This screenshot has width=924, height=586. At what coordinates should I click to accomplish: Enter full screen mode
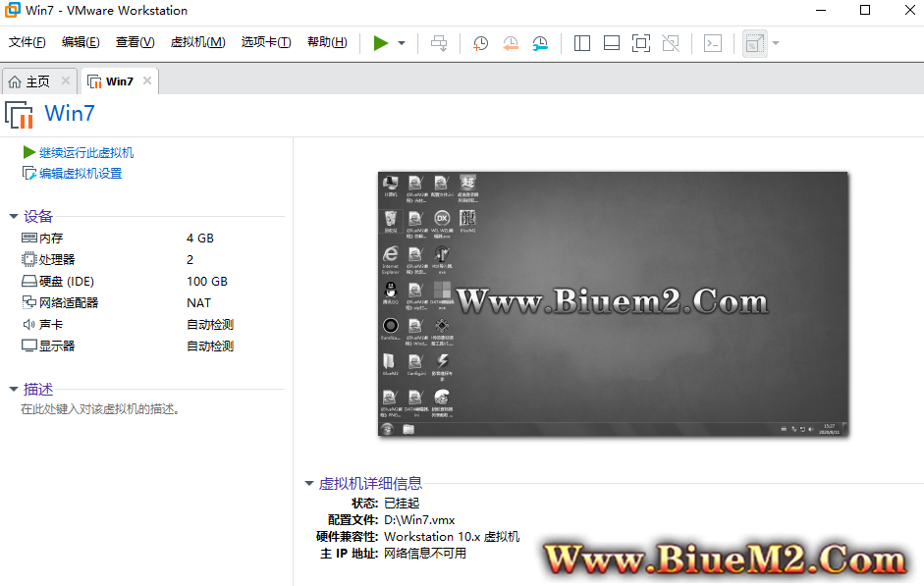pos(640,43)
